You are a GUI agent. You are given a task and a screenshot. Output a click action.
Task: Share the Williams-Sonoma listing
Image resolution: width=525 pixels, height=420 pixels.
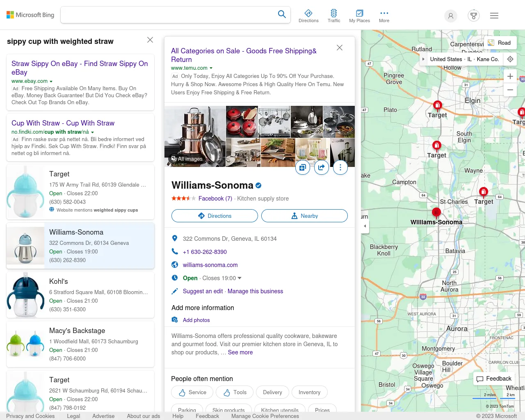pos(322,167)
